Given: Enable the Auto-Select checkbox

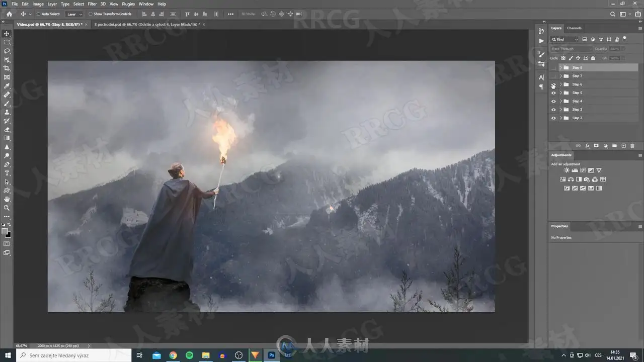Looking at the screenshot, I should pos(39,14).
